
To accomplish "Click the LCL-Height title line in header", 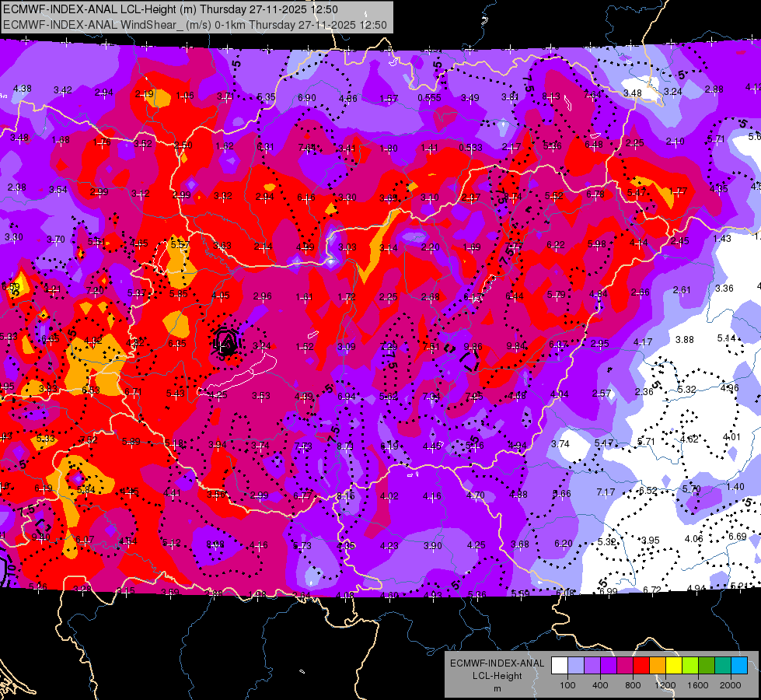I will [x=170, y=9].
